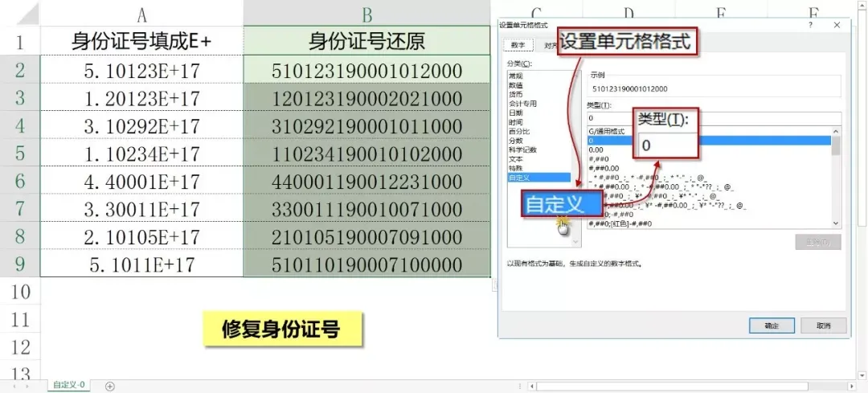Choose 特殊 in the category list
868x393 pixels.
[515, 168]
